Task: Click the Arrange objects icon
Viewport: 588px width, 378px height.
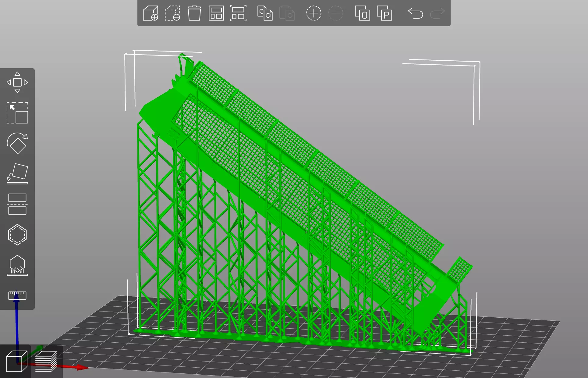Action: [x=216, y=13]
